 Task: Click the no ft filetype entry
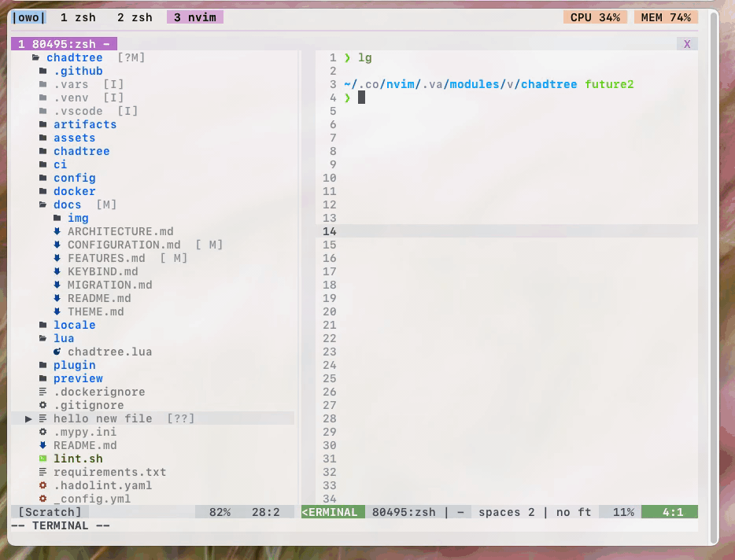pos(574,512)
